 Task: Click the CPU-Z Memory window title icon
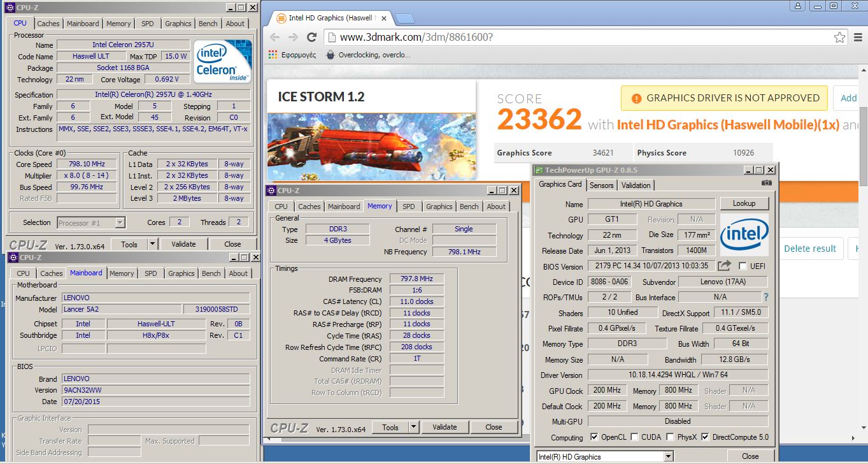point(271,190)
